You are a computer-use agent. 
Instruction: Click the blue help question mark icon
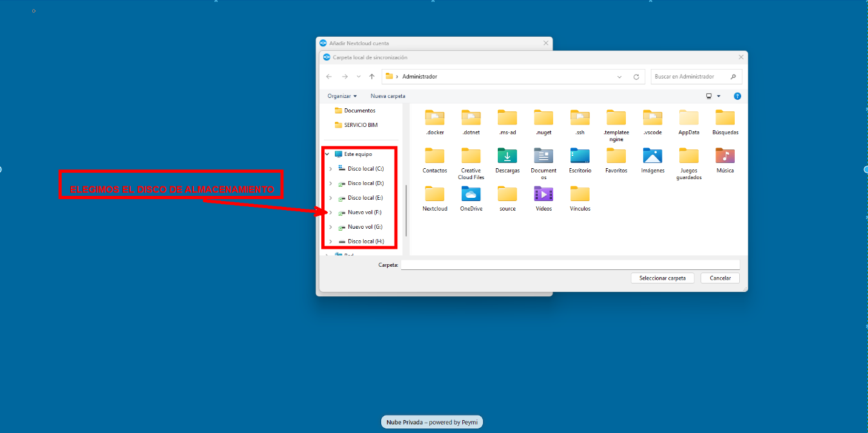(x=737, y=96)
